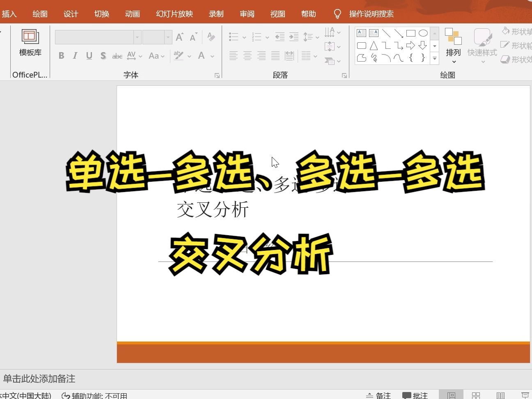Click the Increase Font Size icon

point(179,37)
